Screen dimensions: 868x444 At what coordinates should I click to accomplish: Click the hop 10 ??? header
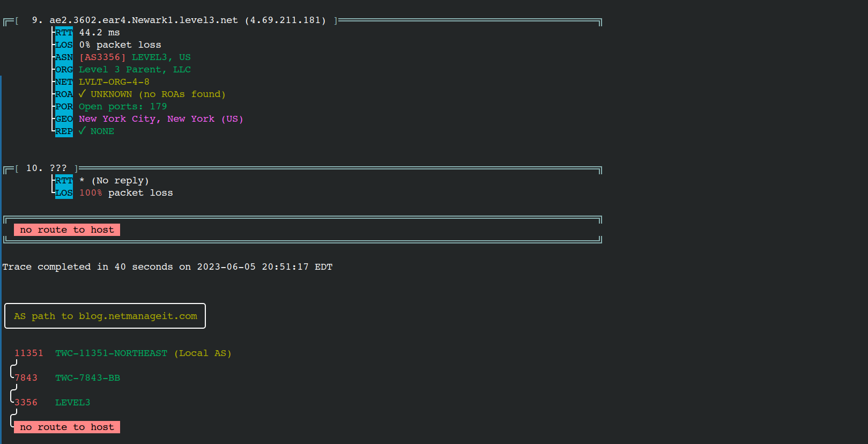click(x=58, y=168)
